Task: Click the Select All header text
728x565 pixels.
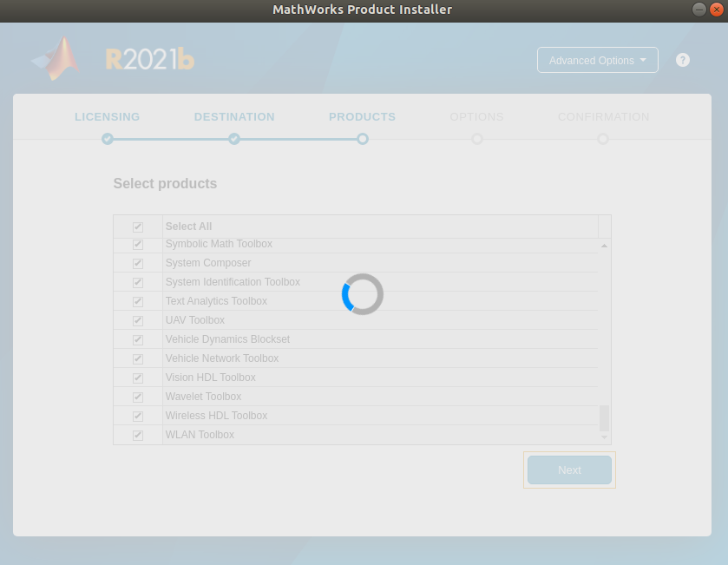Action: 188,227
